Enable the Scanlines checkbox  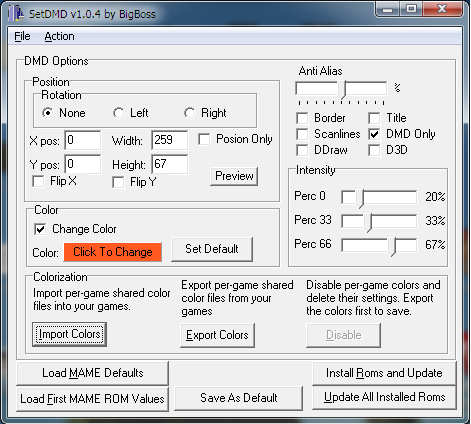(x=302, y=134)
